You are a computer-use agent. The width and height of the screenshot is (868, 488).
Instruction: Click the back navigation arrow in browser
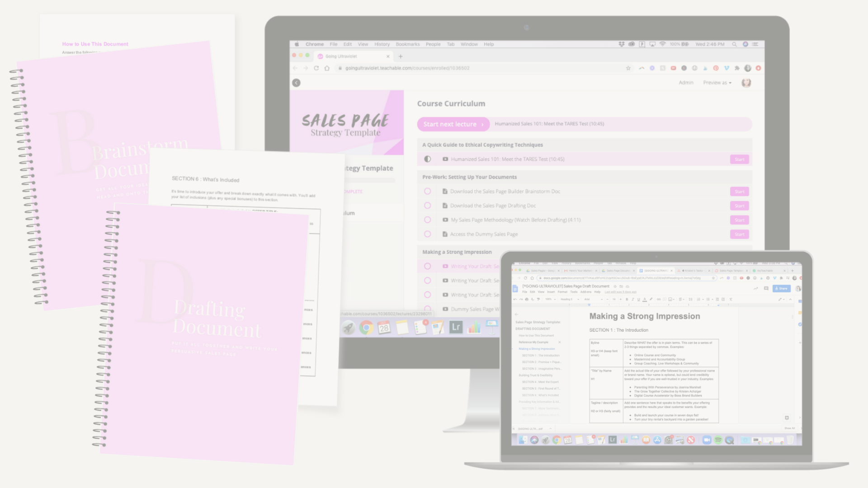[x=295, y=67]
